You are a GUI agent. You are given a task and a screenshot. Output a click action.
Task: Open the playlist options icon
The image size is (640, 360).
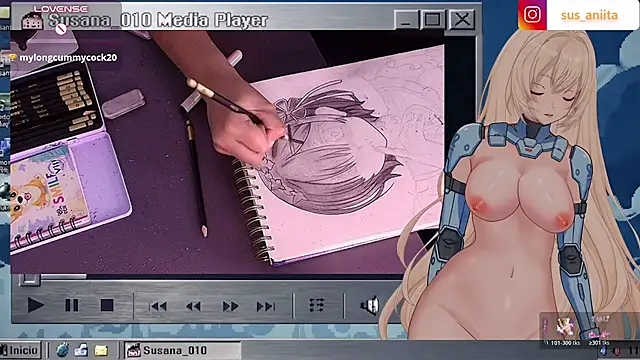[317, 305]
